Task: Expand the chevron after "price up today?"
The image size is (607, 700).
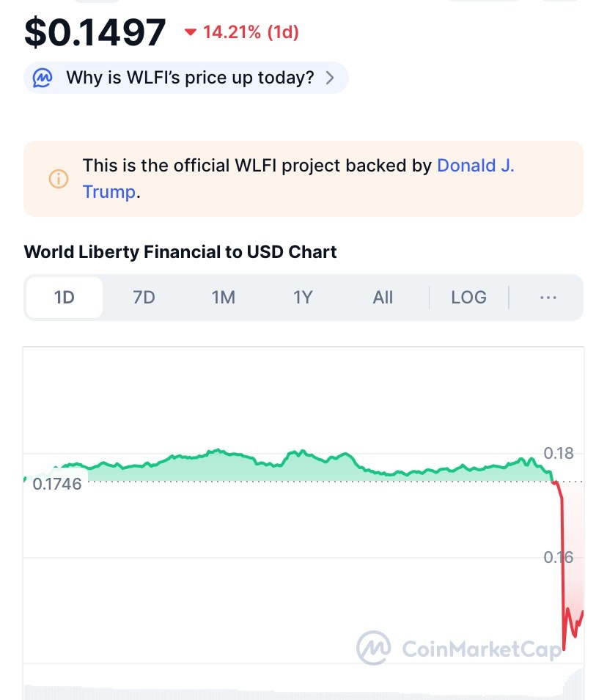Action: [x=330, y=78]
